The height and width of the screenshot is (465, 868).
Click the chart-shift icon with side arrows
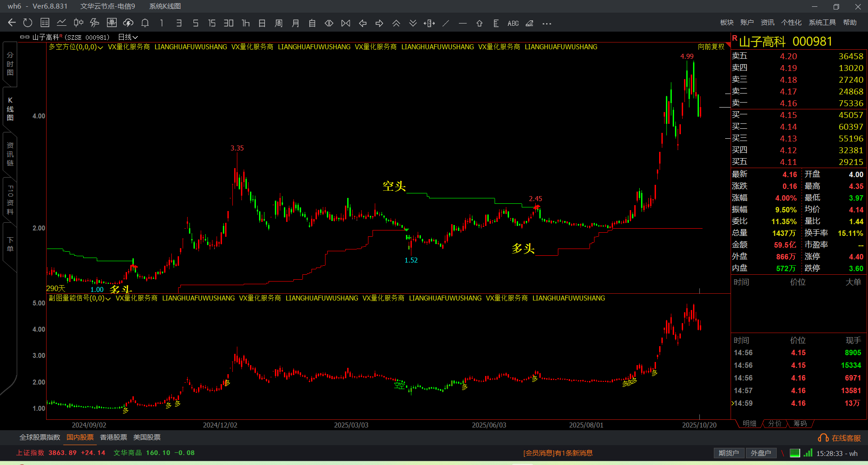pos(429,23)
